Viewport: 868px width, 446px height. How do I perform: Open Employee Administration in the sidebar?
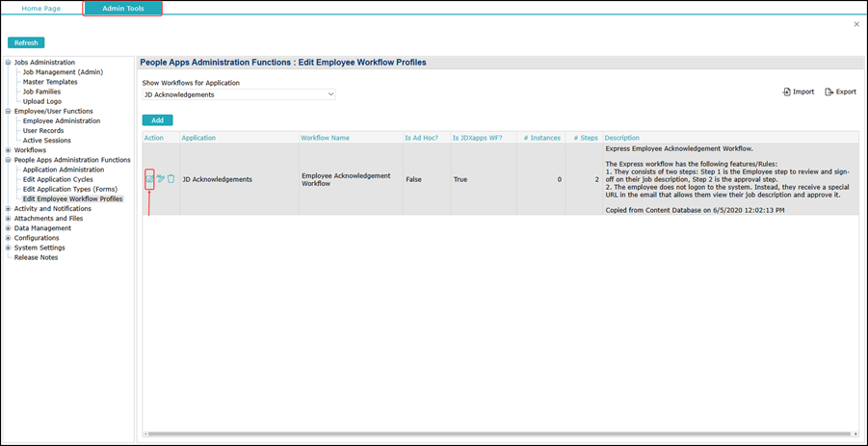(x=61, y=120)
